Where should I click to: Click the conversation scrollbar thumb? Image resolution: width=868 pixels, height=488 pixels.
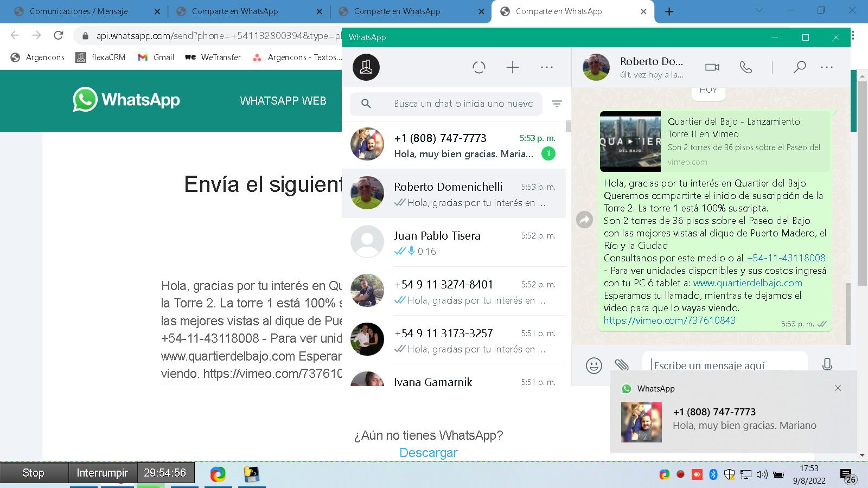click(848, 313)
